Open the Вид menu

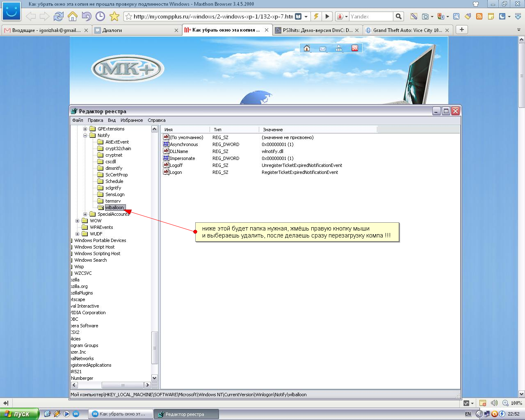(112, 120)
